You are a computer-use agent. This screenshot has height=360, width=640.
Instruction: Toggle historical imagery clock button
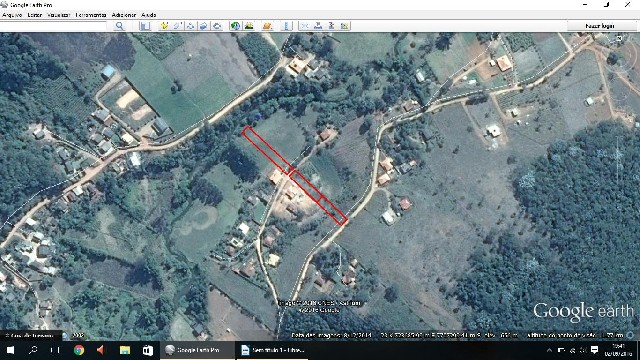235,26
